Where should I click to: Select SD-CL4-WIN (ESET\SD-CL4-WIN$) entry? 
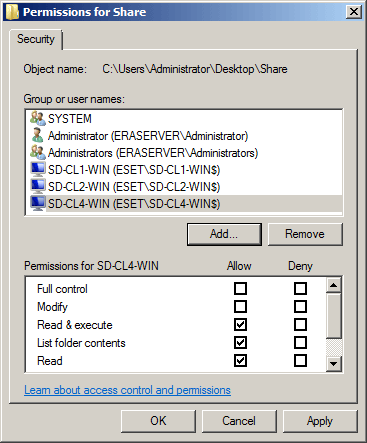pyautogui.click(x=184, y=203)
